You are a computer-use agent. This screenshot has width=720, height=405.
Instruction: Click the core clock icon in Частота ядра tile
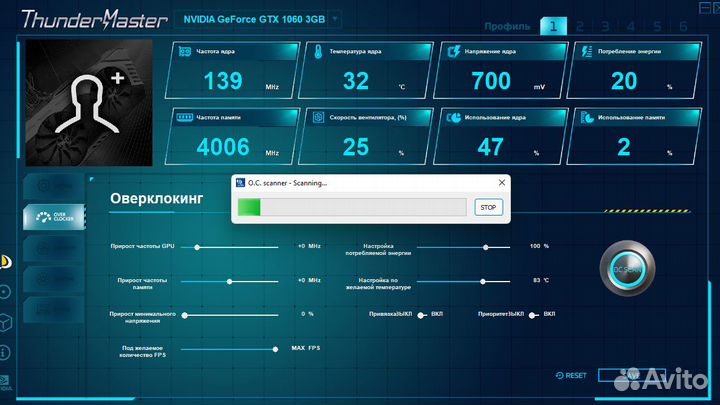(x=185, y=51)
